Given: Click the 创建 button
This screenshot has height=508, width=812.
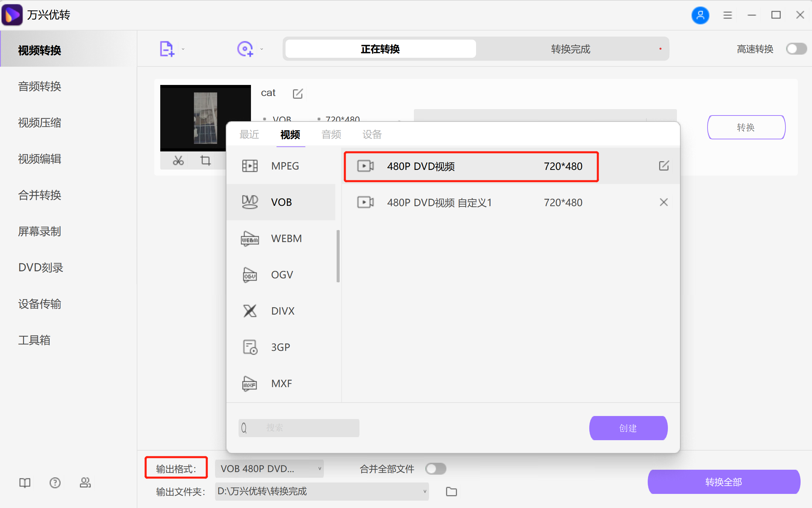Looking at the screenshot, I should click(628, 428).
